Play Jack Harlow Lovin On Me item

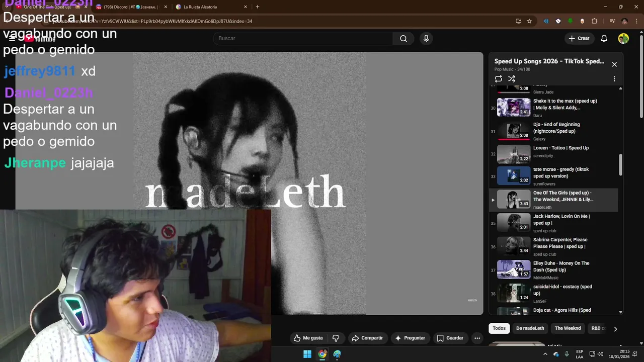point(553,223)
